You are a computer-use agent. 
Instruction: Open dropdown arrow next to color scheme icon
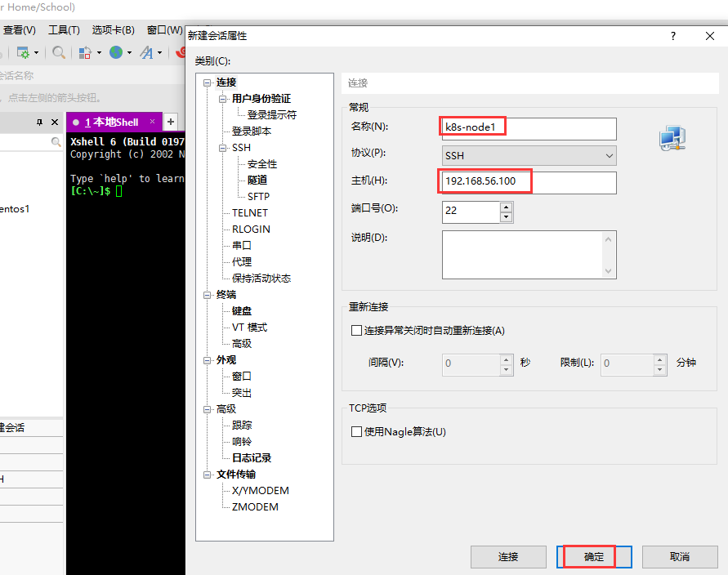point(99,53)
